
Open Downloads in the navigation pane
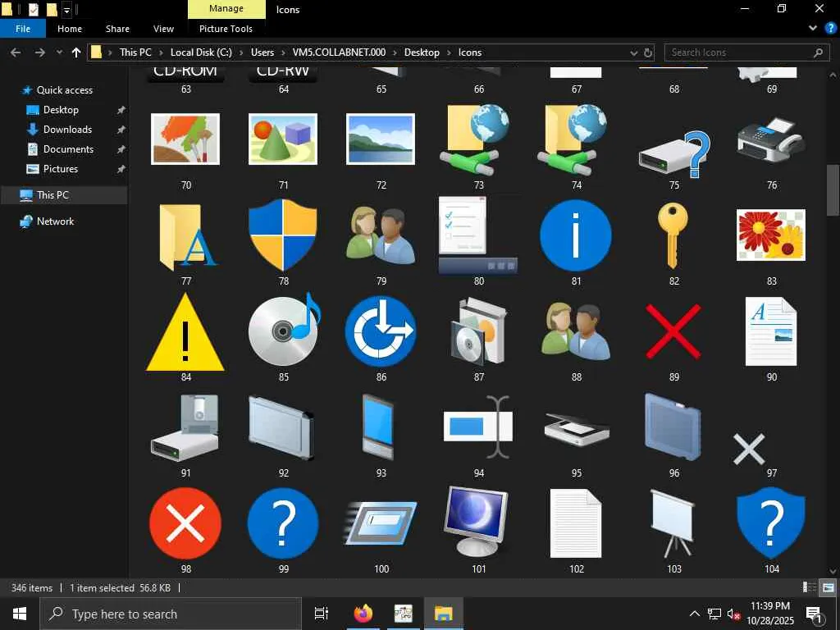[67, 129]
